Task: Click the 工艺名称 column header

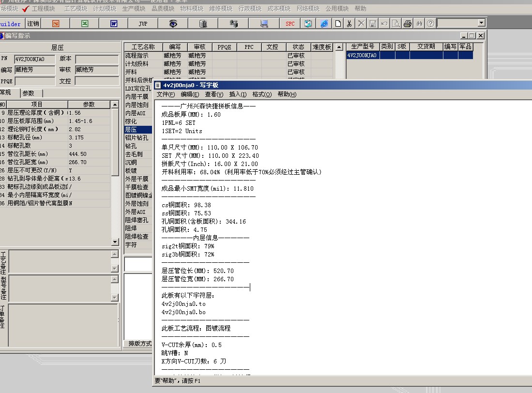Action: (x=143, y=47)
